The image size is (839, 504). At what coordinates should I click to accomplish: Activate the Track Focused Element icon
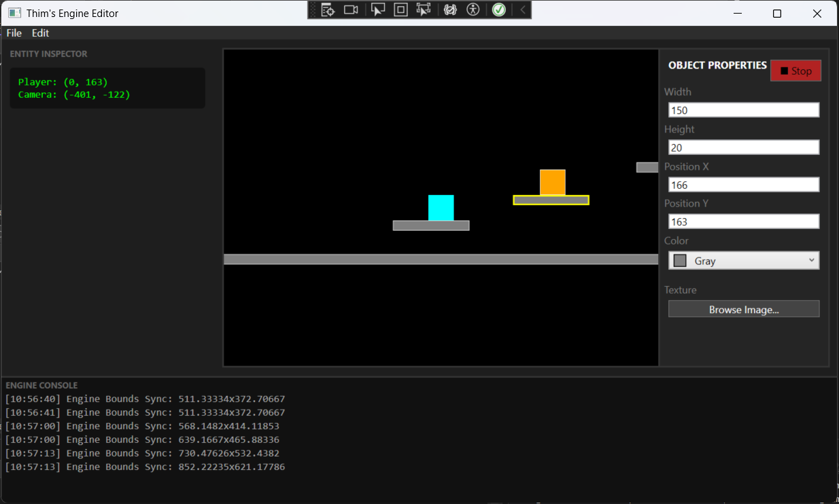(424, 10)
